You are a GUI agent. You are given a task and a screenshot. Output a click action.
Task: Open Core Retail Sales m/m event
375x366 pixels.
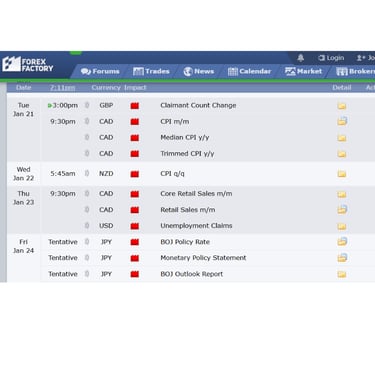(196, 194)
